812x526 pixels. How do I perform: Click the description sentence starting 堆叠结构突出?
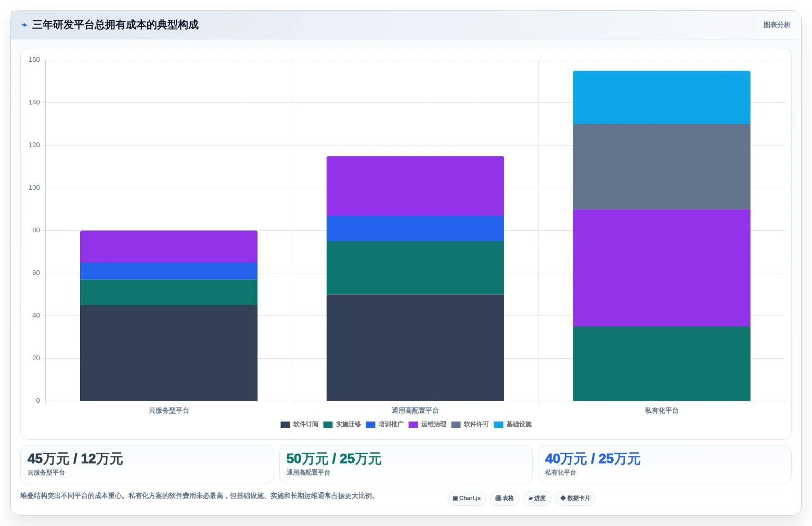click(198, 496)
